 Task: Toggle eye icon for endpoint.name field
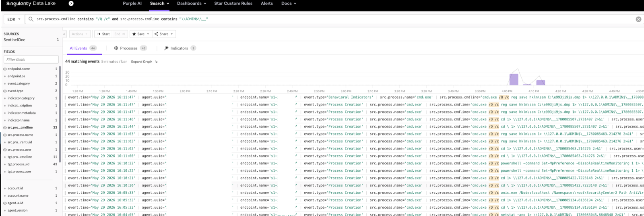(x=5, y=69)
